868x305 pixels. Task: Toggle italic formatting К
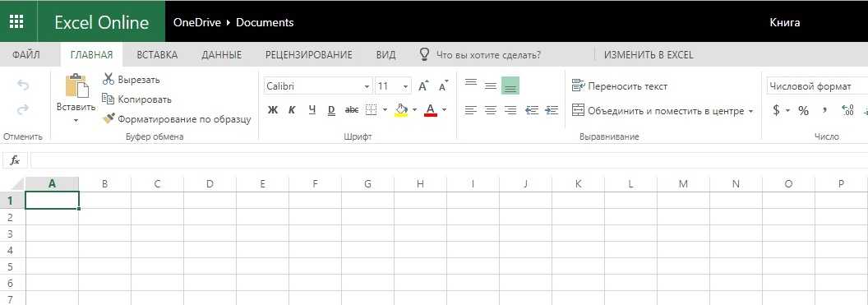[292, 110]
